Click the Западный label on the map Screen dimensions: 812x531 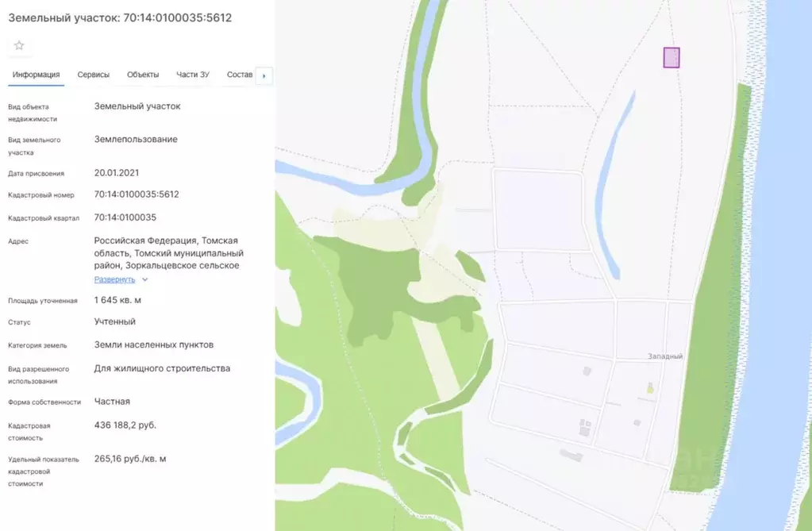pos(665,356)
